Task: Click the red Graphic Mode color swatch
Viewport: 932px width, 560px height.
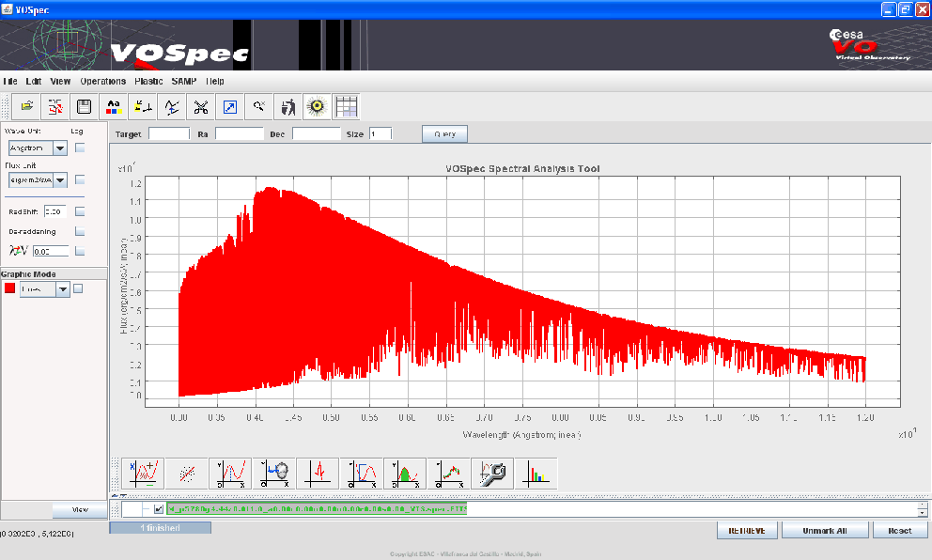Action: tap(10, 289)
